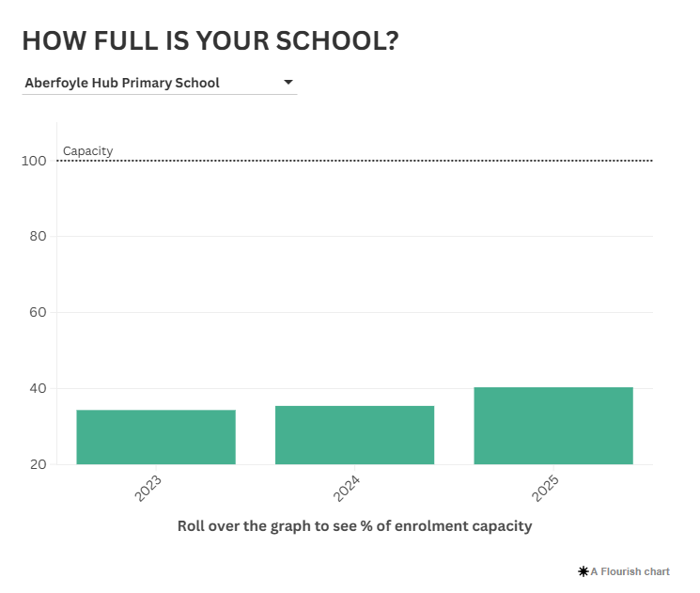The width and height of the screenshot is (700, 593).
Task: Click the 20 y-axis tick label
Action: [x=38, y=464]
